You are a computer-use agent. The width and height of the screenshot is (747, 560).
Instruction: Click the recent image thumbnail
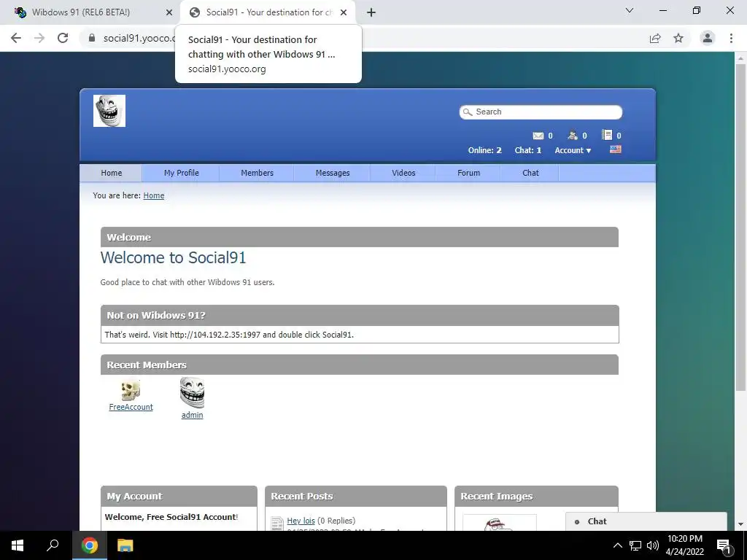[499, 522]
